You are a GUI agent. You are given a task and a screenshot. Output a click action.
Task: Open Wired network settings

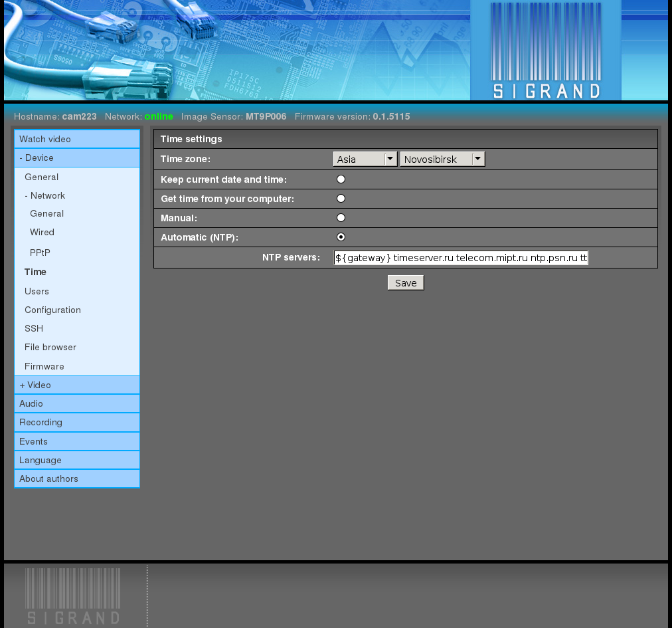pos(42,232)
